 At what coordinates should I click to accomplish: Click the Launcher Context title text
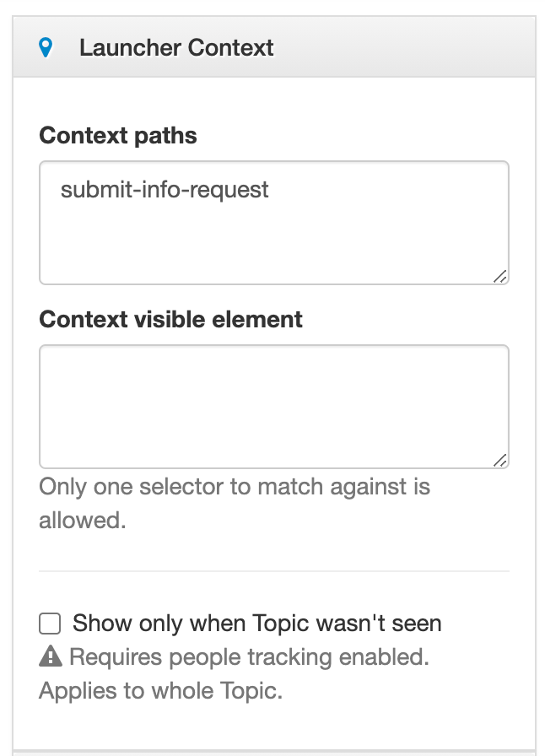point(176,48)
